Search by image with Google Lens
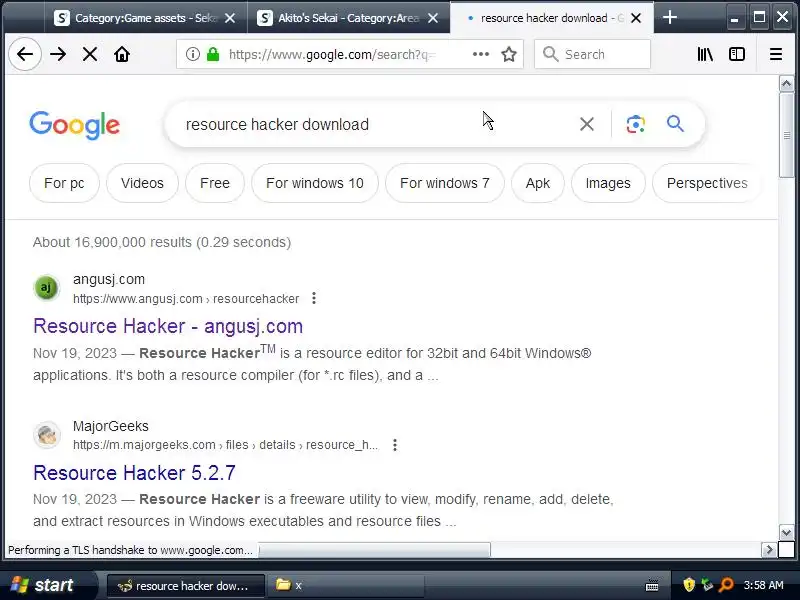800x600 pixels. (635, 124)
